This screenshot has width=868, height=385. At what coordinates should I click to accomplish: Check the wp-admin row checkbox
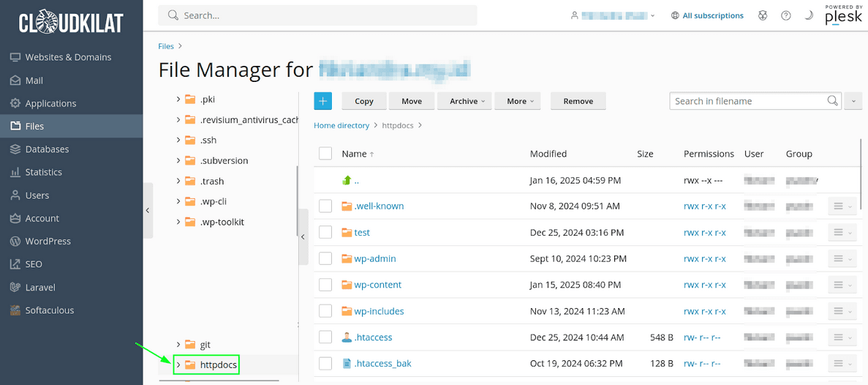click(325, 258)
